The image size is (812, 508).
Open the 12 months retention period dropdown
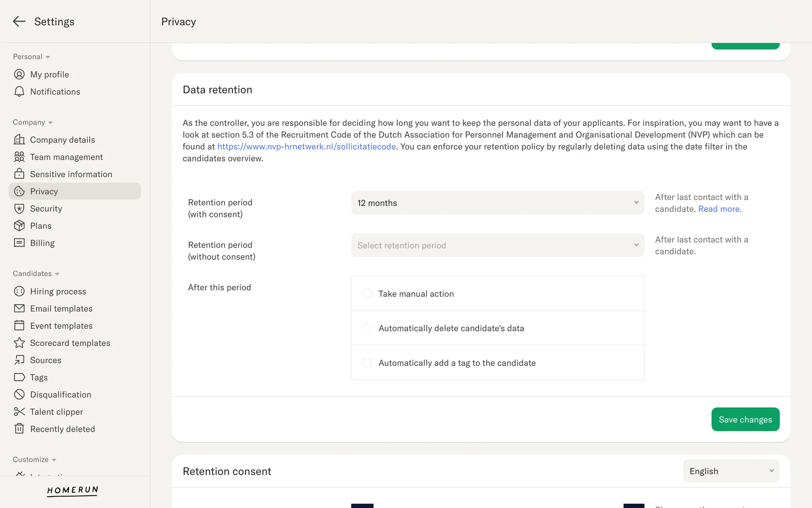pyautogui.click(x=497, y=203)
